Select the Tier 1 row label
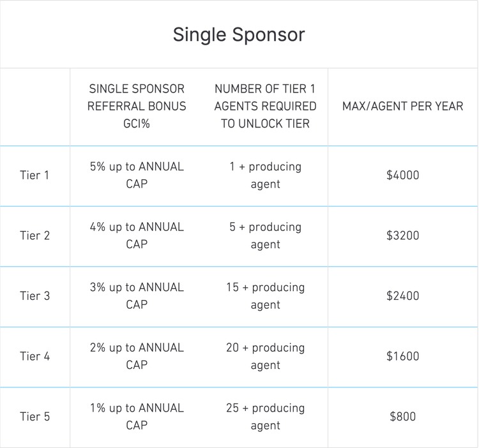This screenshot has height=448, width=479. (x=34, y=175)
